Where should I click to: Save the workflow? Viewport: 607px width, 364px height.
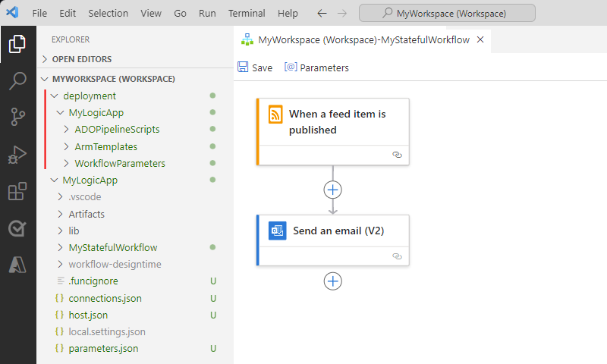coord(255,67)
